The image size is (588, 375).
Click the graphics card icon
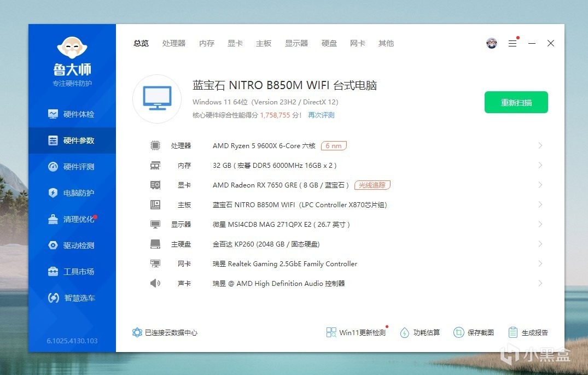155,185
